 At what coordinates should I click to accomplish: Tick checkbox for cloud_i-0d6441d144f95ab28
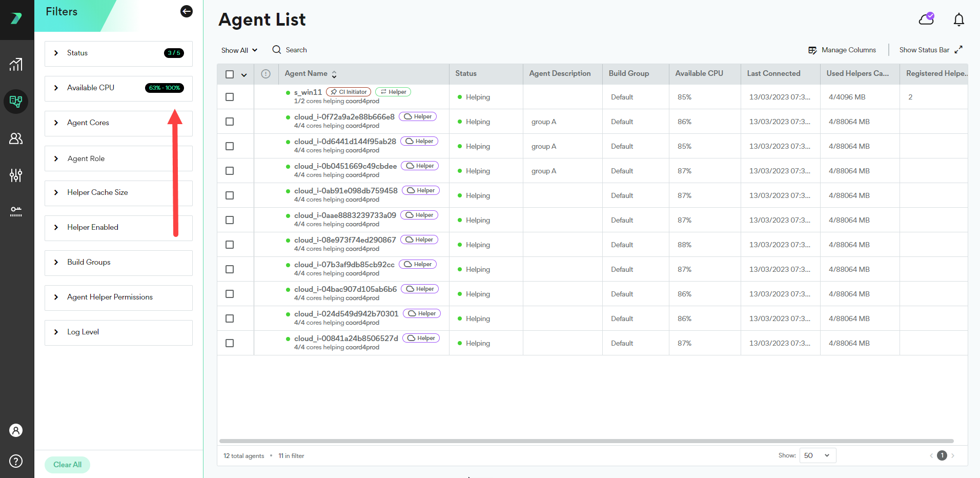click(230, 146)
